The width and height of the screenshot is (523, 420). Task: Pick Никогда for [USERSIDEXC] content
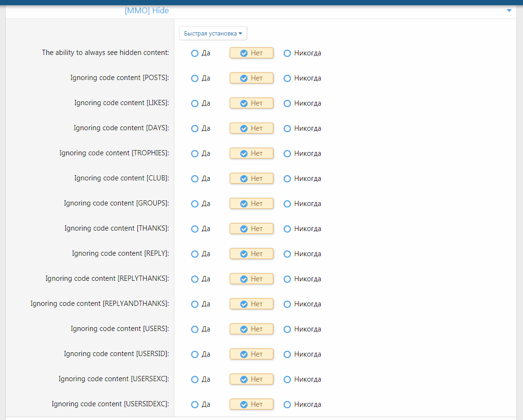point(287,405)
